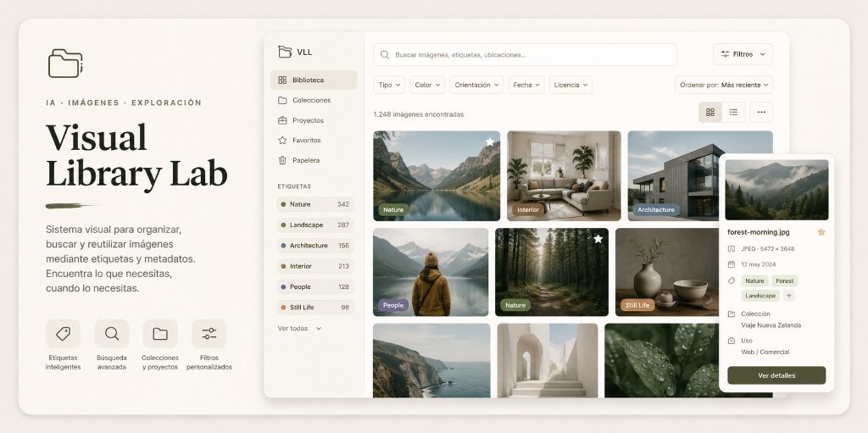Viewport: 868px width, 433px height.
Task: Open the Ordenar por Más reciente dropdown
Action: pos(724,85)
